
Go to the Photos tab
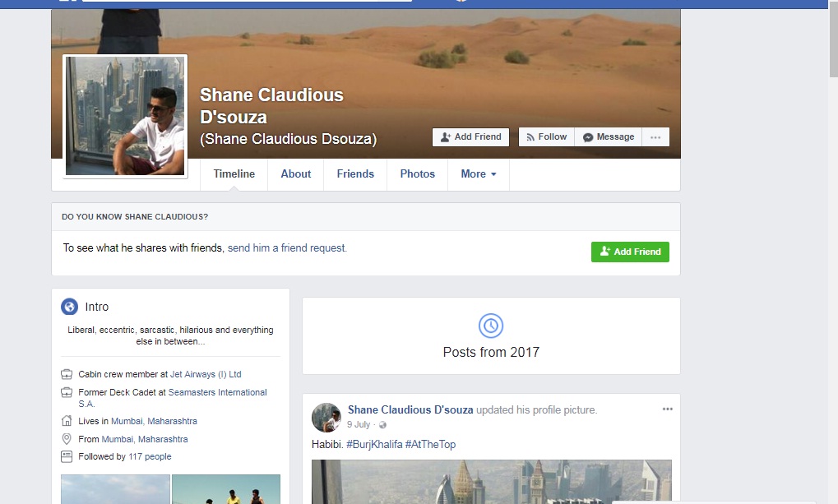418,174
